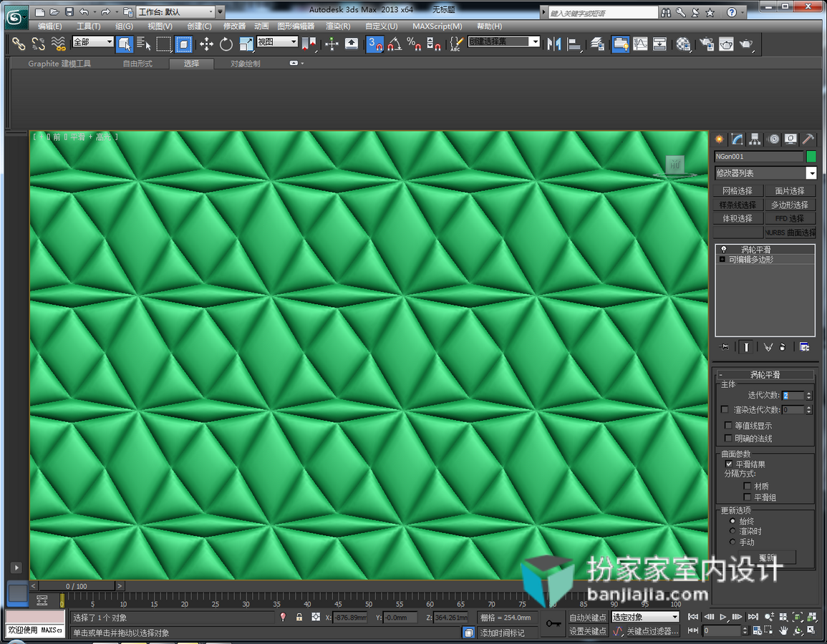Viewport: 827px width, 644px height.
Task: Open the 视图 coordinate system dropdown
Action: coord(277,42)
